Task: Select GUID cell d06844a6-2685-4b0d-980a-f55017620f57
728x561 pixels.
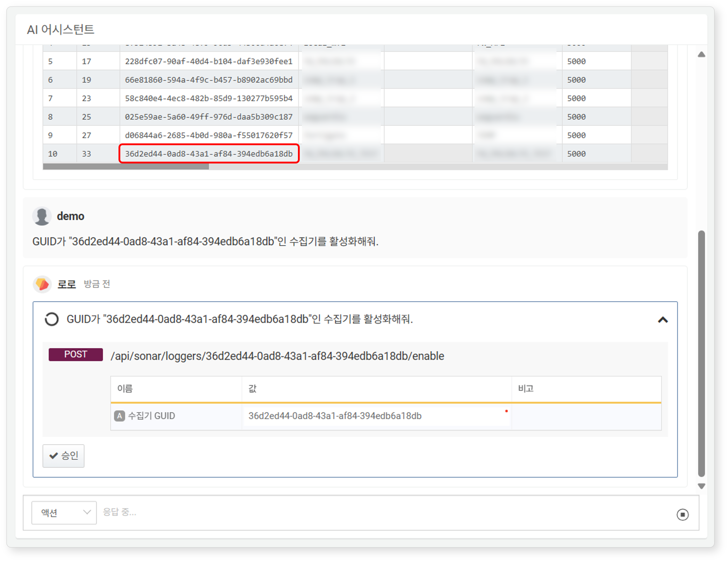Action: 209,135
